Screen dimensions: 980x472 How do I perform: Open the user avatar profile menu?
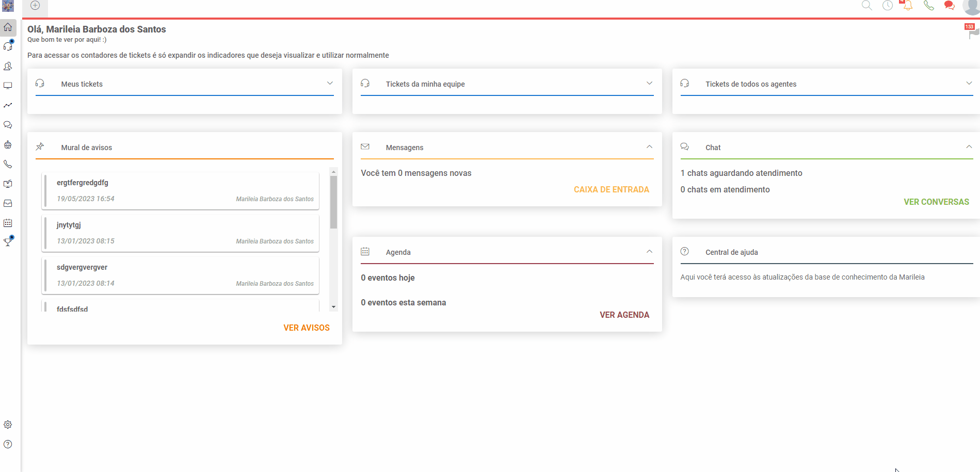tap(971, 7)
